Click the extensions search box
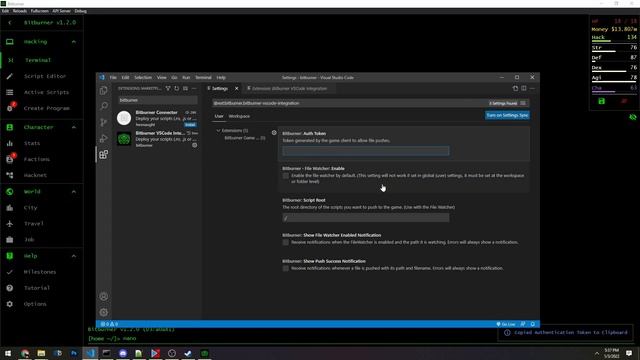The height and width of the screenshot is (360, 640). pyautogui.click(x=158, y=100)
